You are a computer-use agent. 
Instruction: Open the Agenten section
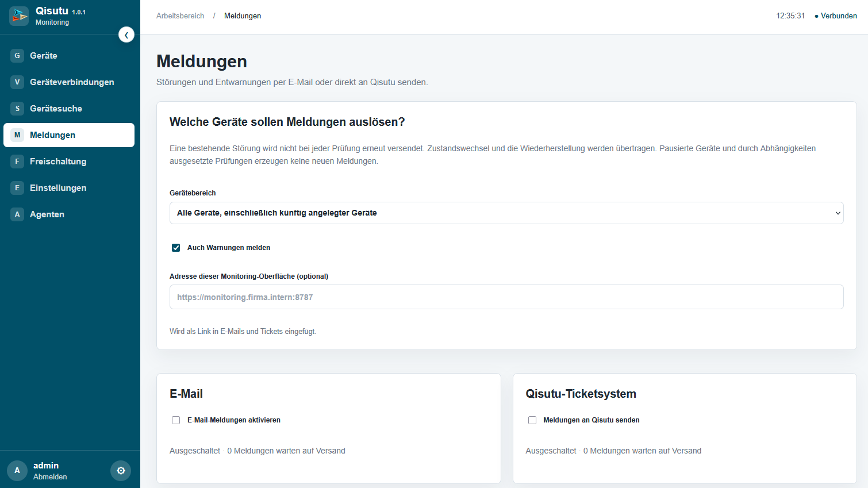click(x=69, y=214)
